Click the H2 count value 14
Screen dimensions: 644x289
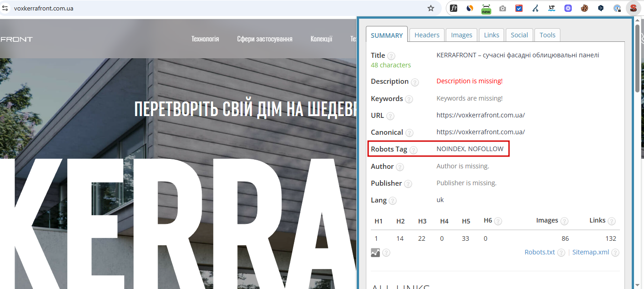400,238
